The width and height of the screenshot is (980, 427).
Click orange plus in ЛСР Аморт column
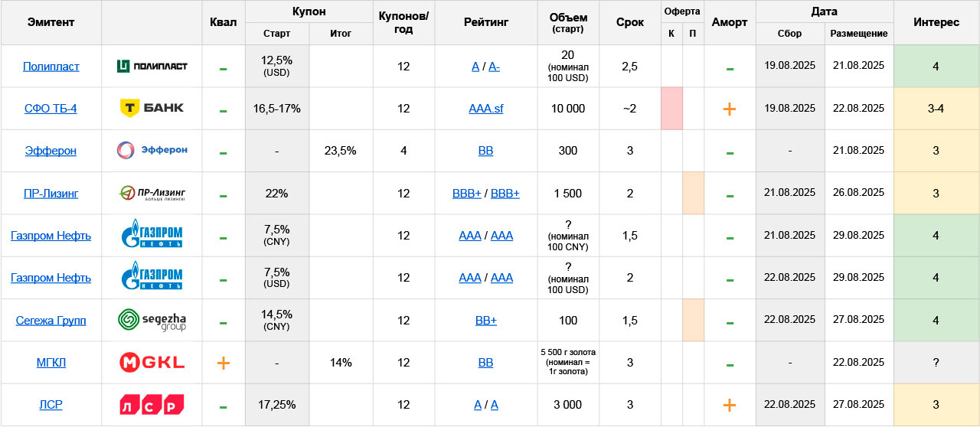click(730, 405)
